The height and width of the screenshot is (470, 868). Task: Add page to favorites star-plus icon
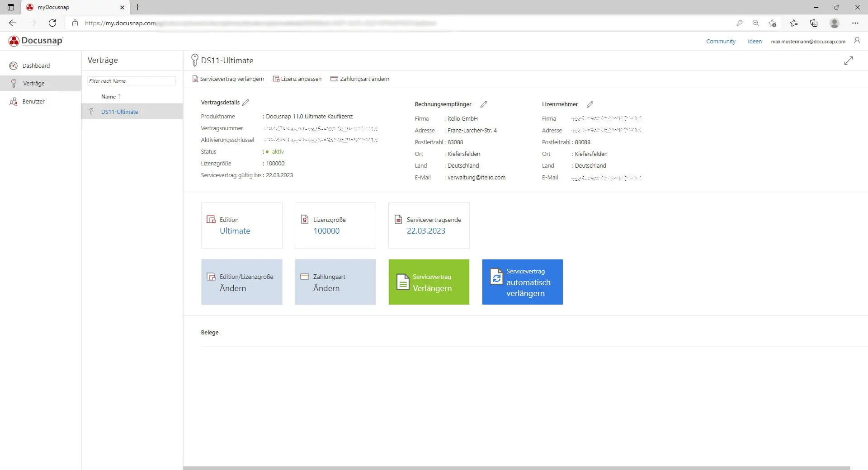pos(772,23)
